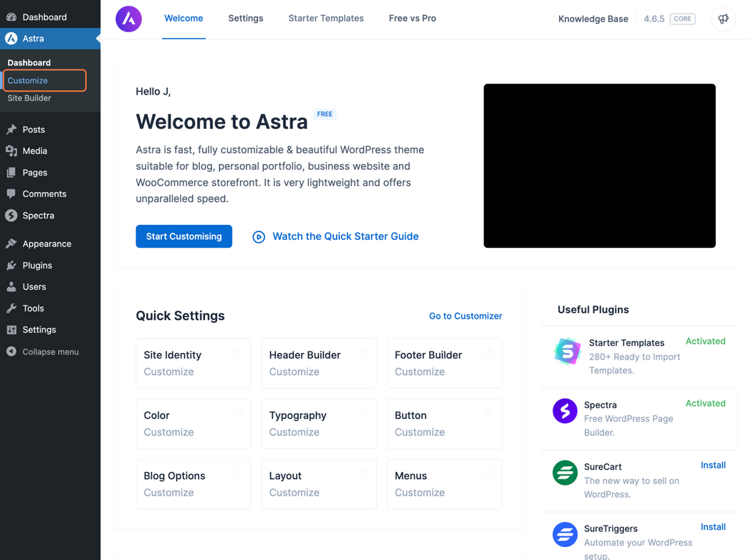
Task: Click the Astra logo icon in the top bar
Action: coord(128,19)
